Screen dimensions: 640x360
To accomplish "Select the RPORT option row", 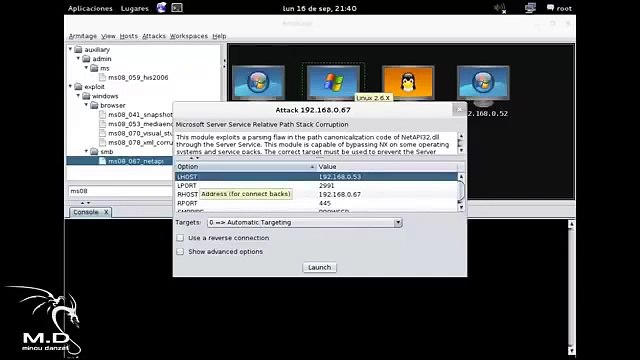I will coord(316,203).
